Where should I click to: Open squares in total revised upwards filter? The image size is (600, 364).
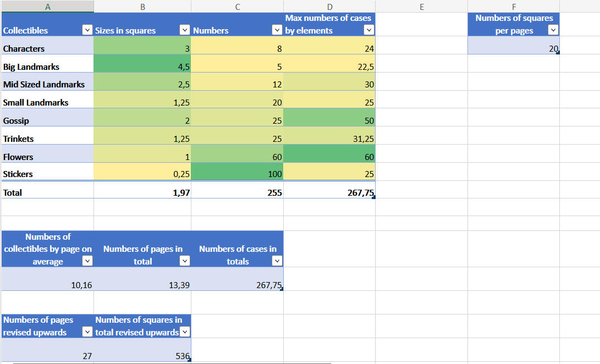tap(185, 332)
